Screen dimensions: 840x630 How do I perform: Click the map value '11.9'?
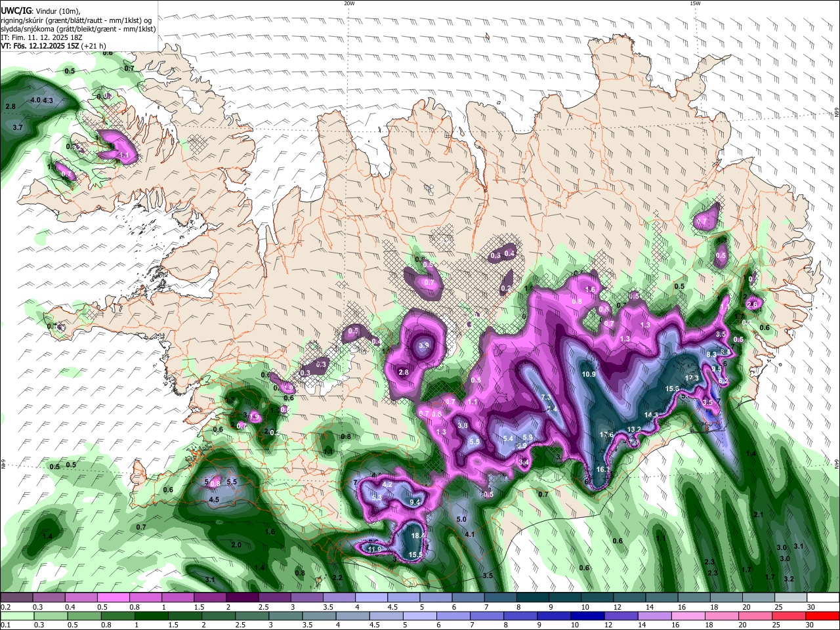click(374, 549)
